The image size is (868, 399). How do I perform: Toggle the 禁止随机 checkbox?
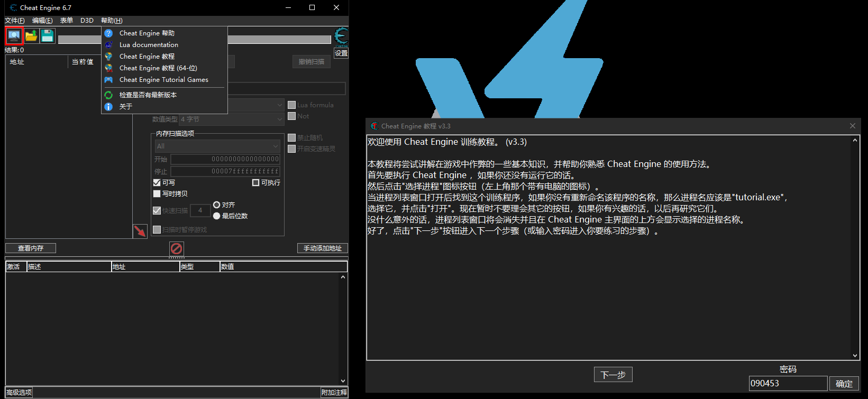pos(291,137)
